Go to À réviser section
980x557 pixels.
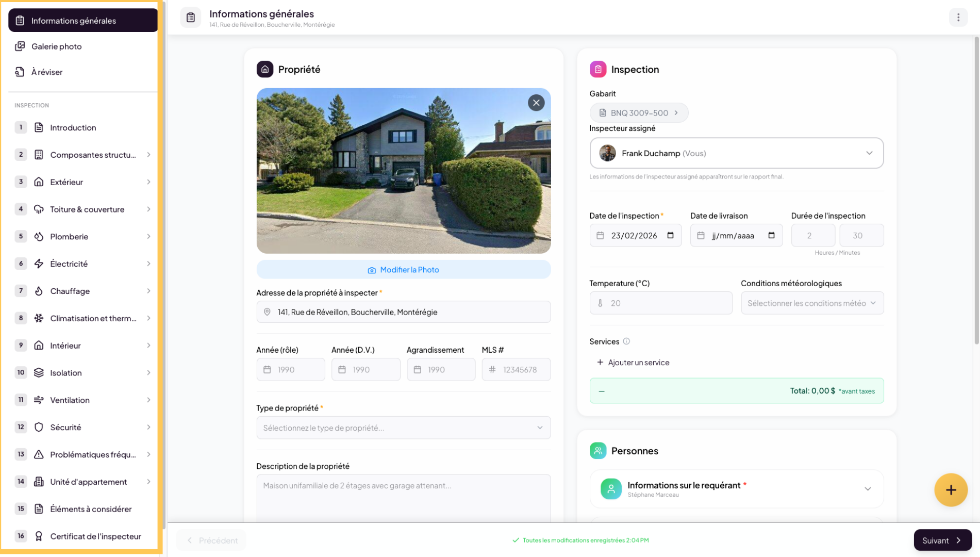click(x=83, y=72)
